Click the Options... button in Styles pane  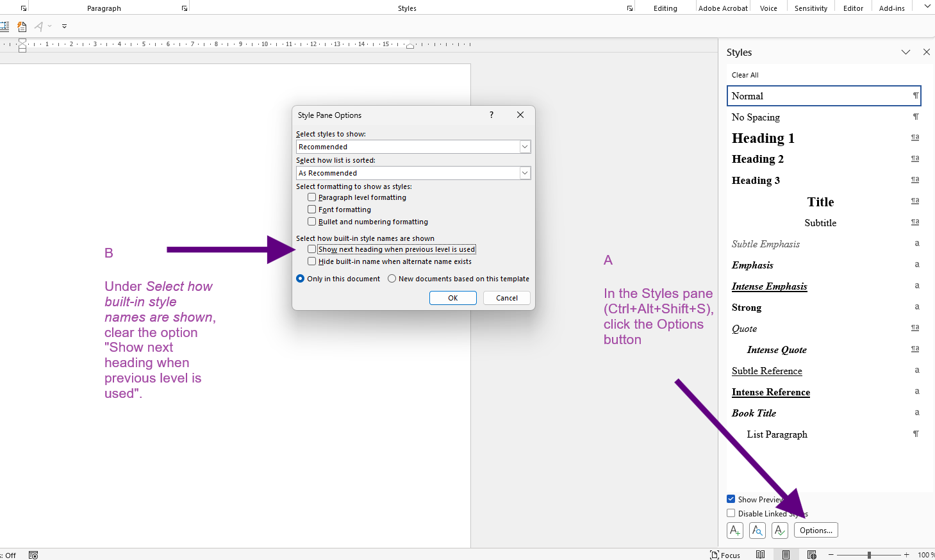[816, 531]
